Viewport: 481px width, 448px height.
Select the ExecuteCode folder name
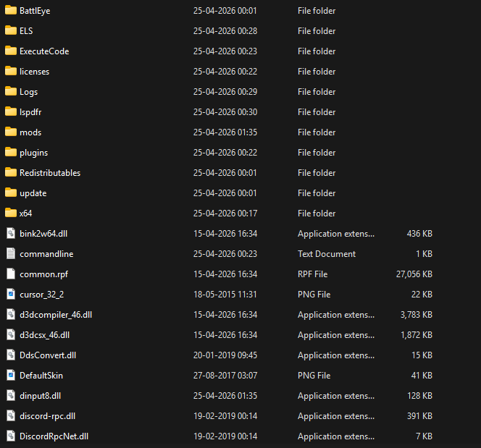tap(44, 51)
